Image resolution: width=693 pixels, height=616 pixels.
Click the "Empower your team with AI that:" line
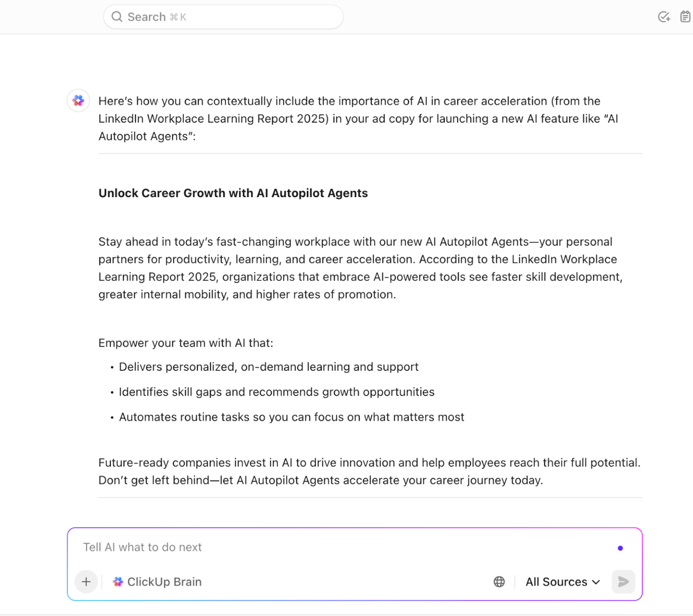coord(186,343)
